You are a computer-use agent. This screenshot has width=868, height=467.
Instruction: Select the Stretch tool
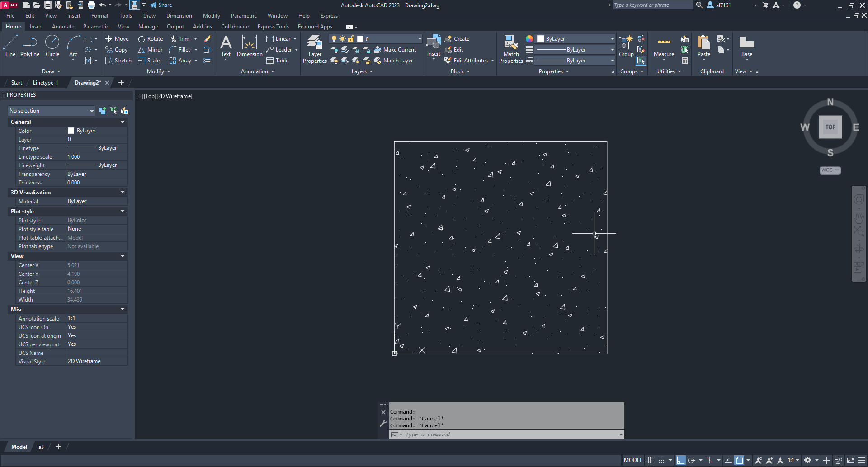[x=118, y=61]
